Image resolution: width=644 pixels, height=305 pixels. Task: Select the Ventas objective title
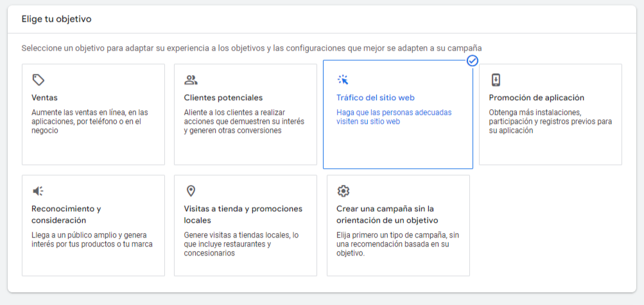[x=44, y=98]
